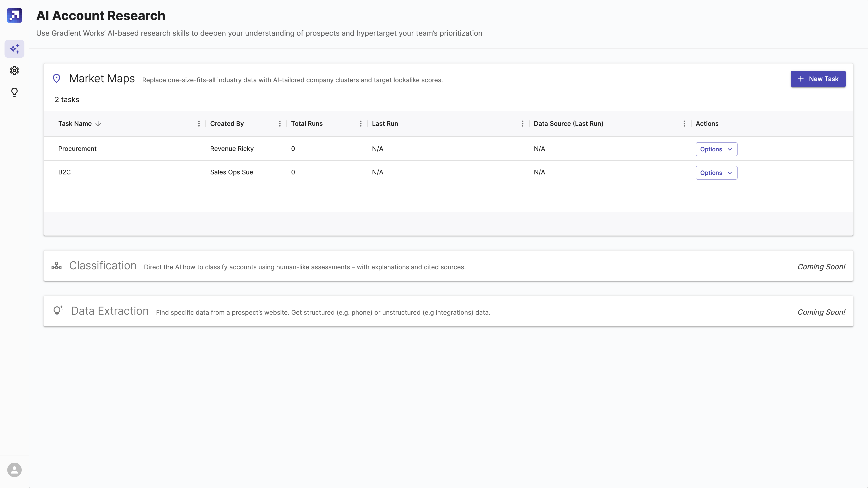Click the Created By column header
This screenshot has height=488, width=868.
click(x=227, y=124)
